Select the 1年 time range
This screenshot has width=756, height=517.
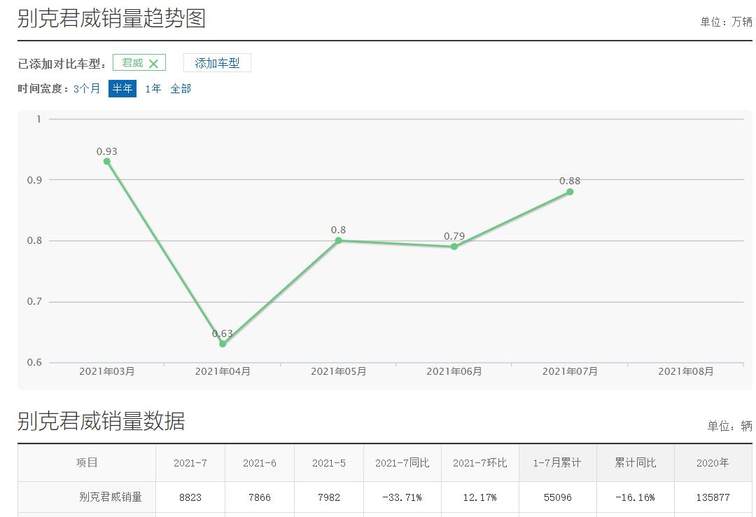click(x=153, y=89)
